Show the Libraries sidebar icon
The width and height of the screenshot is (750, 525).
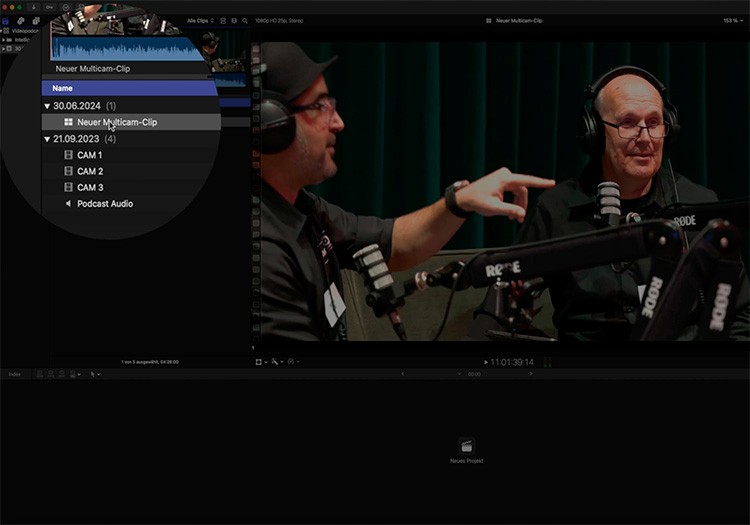pos(5,21)
